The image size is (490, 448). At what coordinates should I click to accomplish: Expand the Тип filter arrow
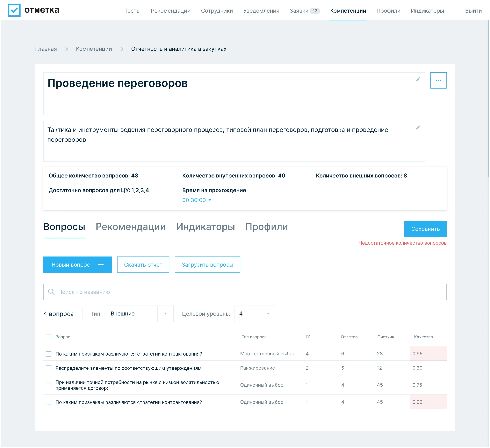[166, 314]
